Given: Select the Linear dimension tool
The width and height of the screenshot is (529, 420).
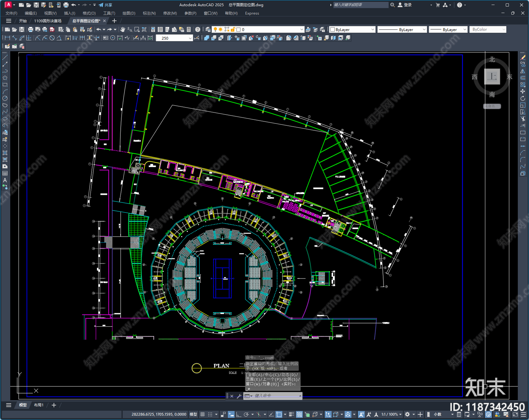Looking at the screenshot, I should tap(7, 38).
